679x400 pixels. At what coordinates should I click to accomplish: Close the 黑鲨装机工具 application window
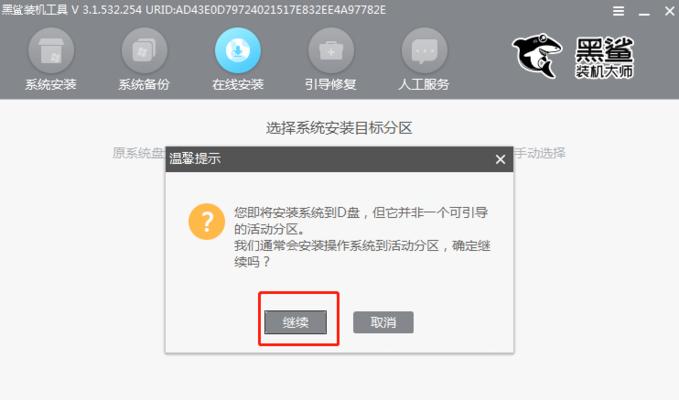tap(669, 11)
